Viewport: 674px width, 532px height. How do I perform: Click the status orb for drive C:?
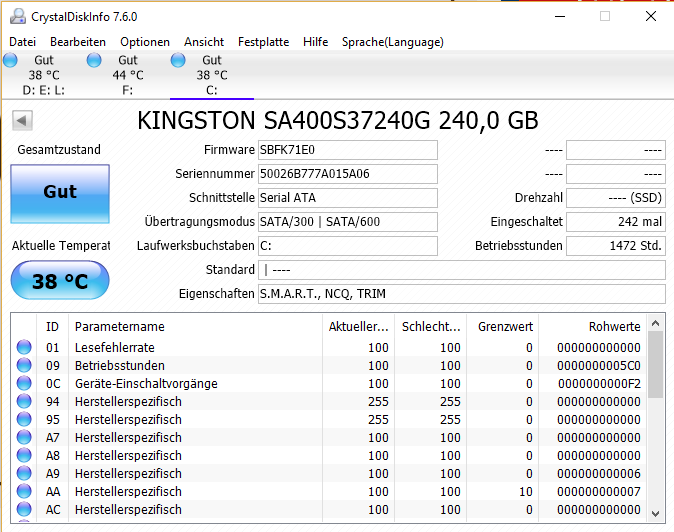[x=179, y=61]
